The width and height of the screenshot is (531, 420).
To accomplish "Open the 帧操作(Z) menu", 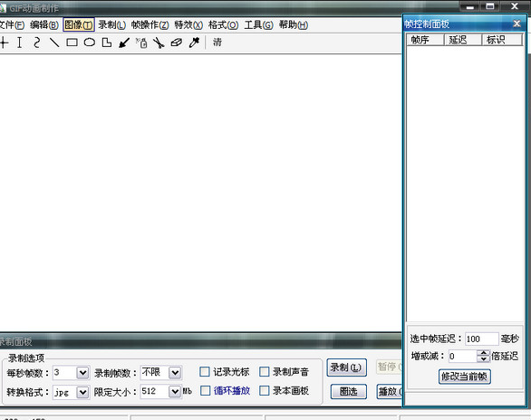I will 150,24.
